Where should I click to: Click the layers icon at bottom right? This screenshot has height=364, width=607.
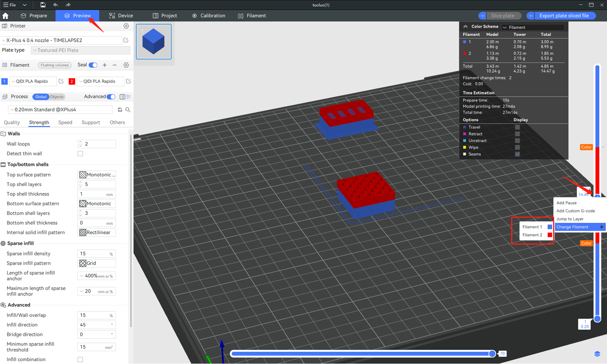coord(597,353)
